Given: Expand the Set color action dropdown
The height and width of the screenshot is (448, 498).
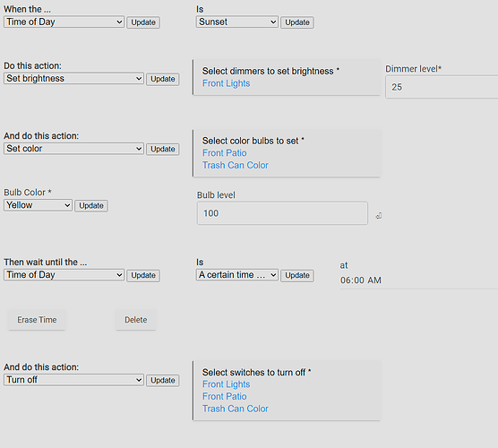Looking at the screenshot, I should 73,149.
